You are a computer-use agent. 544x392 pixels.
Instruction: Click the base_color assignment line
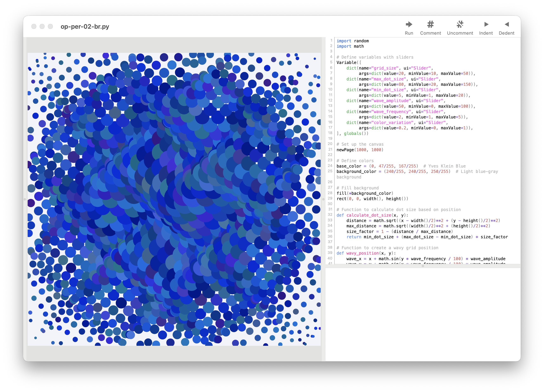click(377, 166)
